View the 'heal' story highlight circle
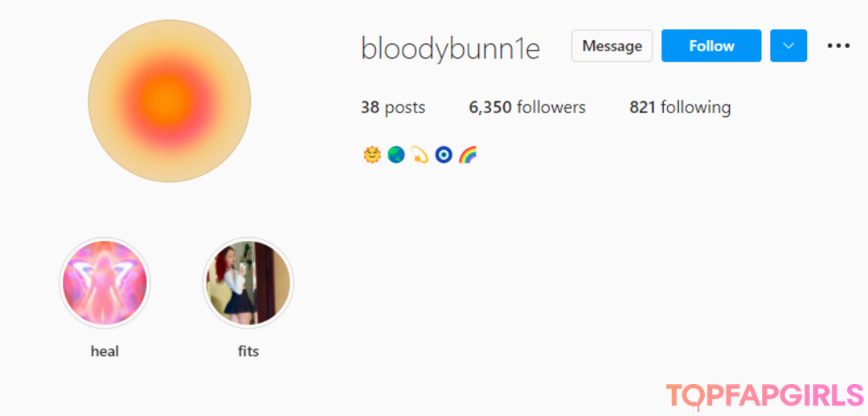868x416 pixels. tap(104, 283)
